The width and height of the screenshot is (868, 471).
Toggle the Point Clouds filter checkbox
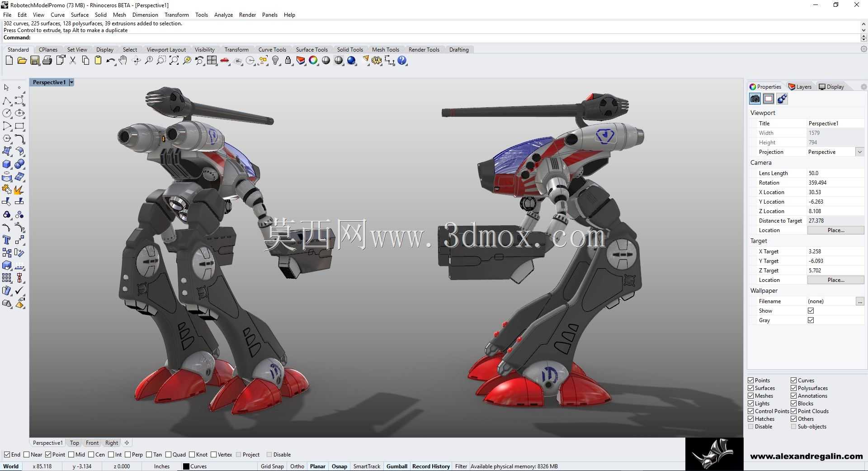[793, 411]
